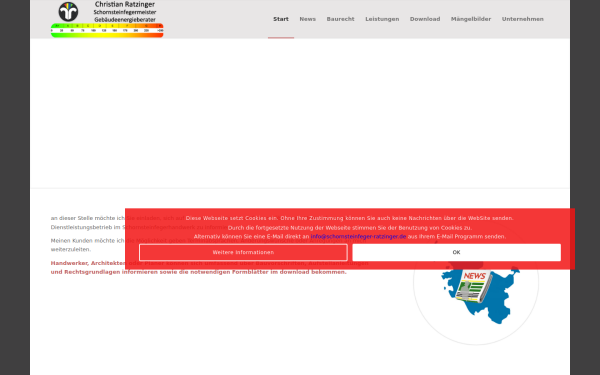
Task: Click the cookie notice line 'Diese Webseite setzt Cookies ein'
Action: tap(349, 218)
